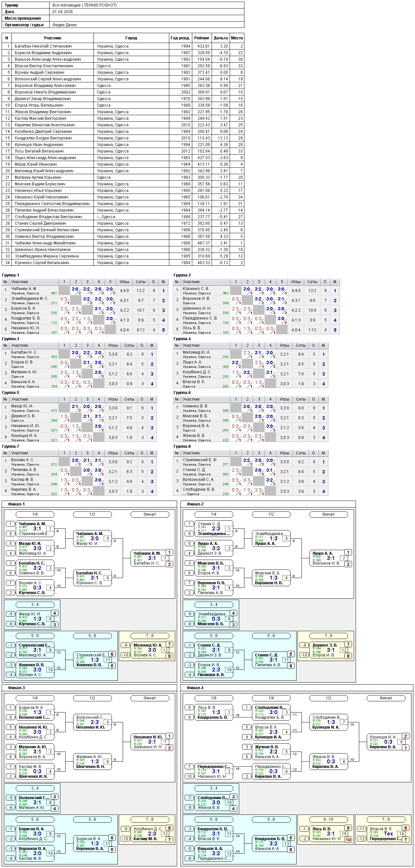Click 'Хоменко В. В.' row in Группа-6
Screen dimensions: 415x868
click(x=251, y=408)
